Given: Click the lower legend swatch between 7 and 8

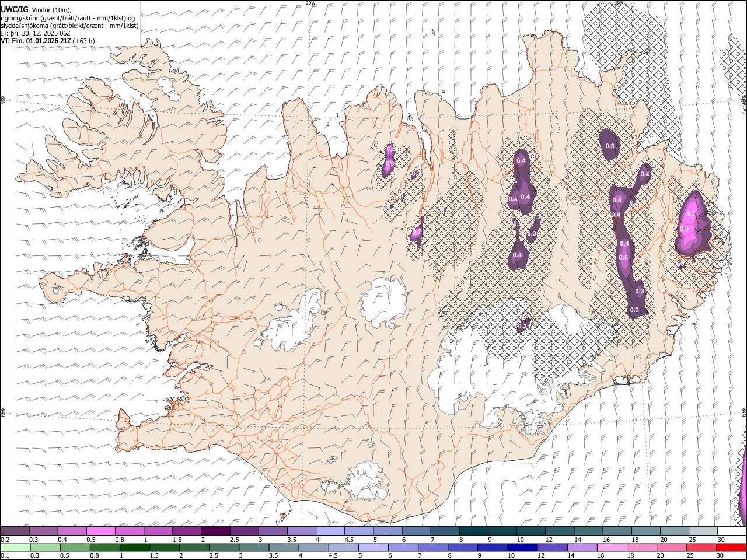Looking at the screenshot, I should point(432,548).
